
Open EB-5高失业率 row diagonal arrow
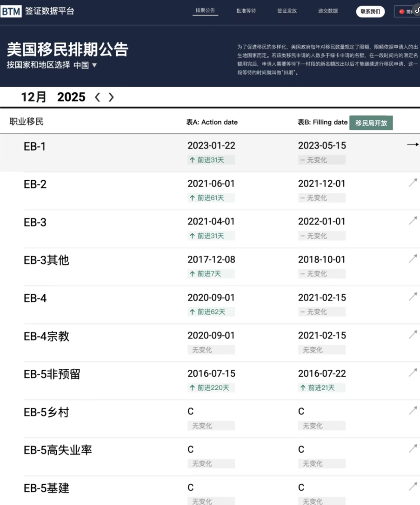coord(413,449)
